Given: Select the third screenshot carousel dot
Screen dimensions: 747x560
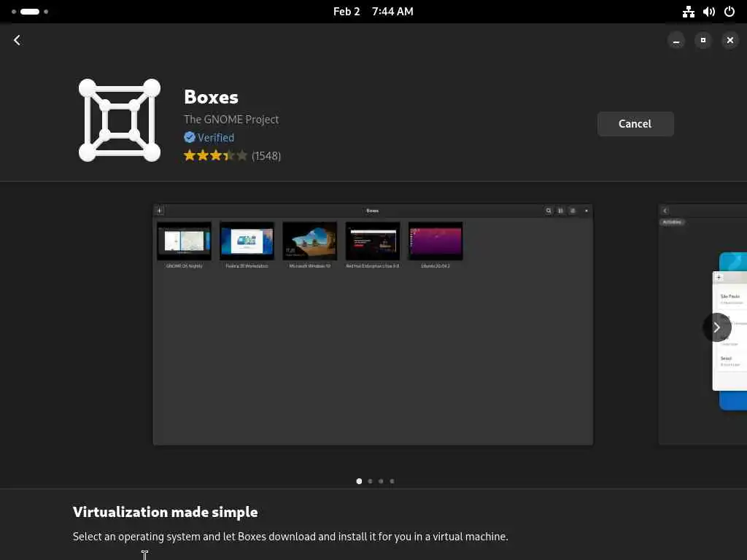Looking at the screenshot, I should [381, 481].
